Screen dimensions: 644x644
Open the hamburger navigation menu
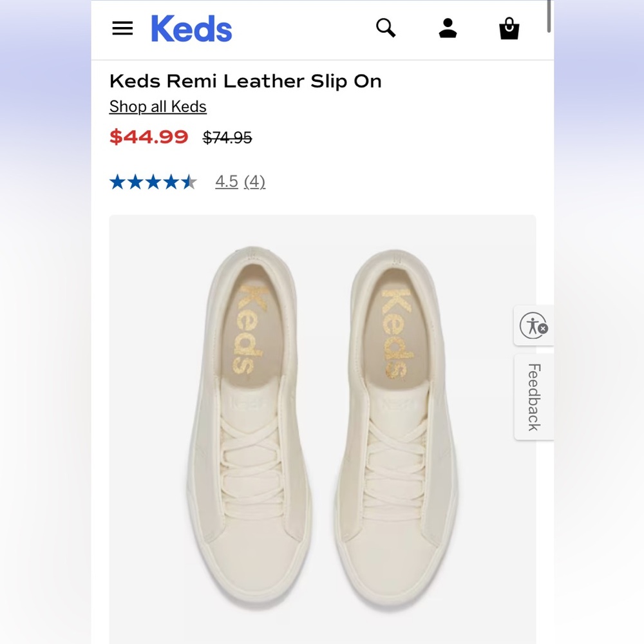click(122, 28)
